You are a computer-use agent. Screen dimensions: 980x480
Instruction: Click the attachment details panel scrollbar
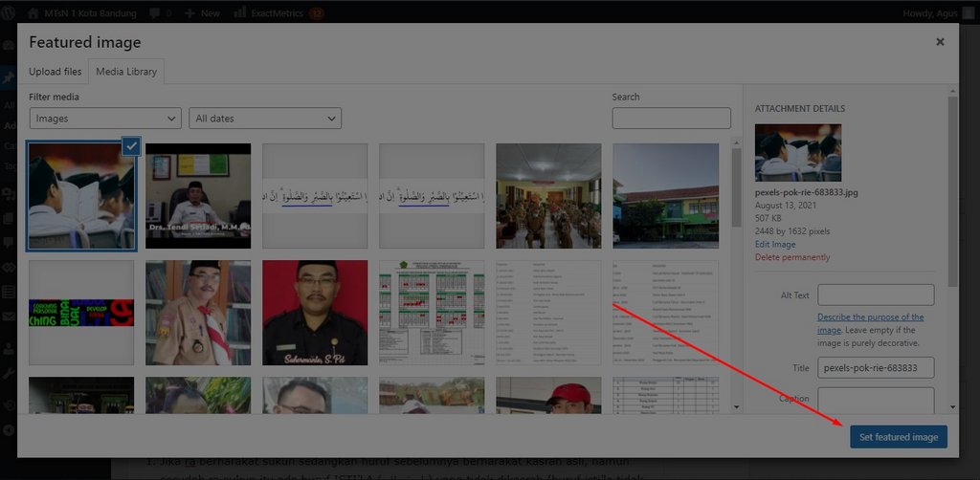pyautogui.click(x=952, y=191)
